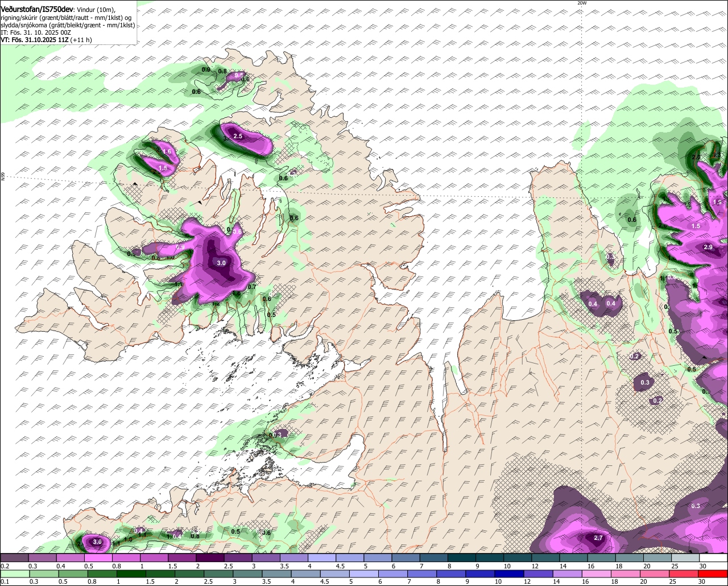Click the 'Vindur (10m)' label in header

(x=96, y=10)
